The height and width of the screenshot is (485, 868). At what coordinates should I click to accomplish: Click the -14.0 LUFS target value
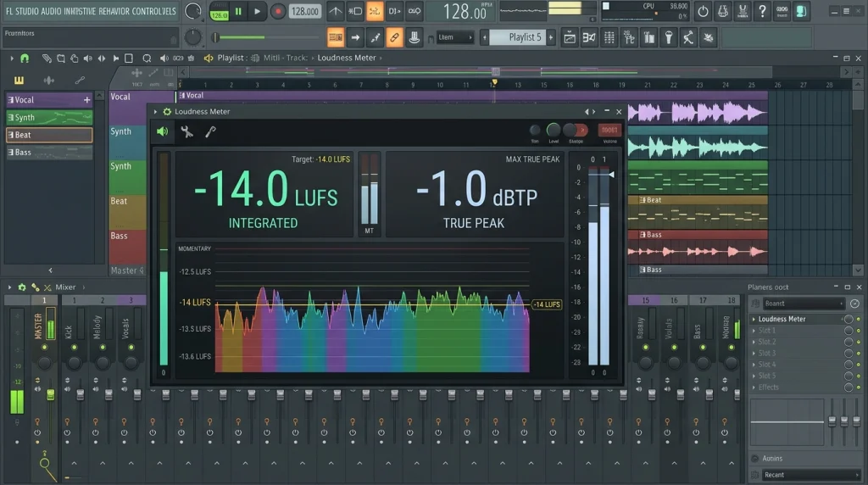332,159
